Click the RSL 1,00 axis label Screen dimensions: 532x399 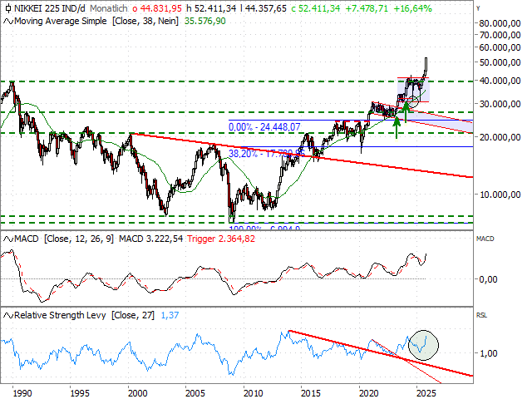[x=488, y=353]
